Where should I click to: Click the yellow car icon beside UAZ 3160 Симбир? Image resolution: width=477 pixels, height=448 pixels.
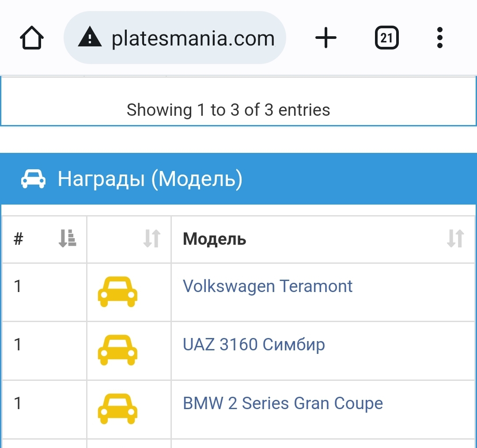click(x=117, y=350)
